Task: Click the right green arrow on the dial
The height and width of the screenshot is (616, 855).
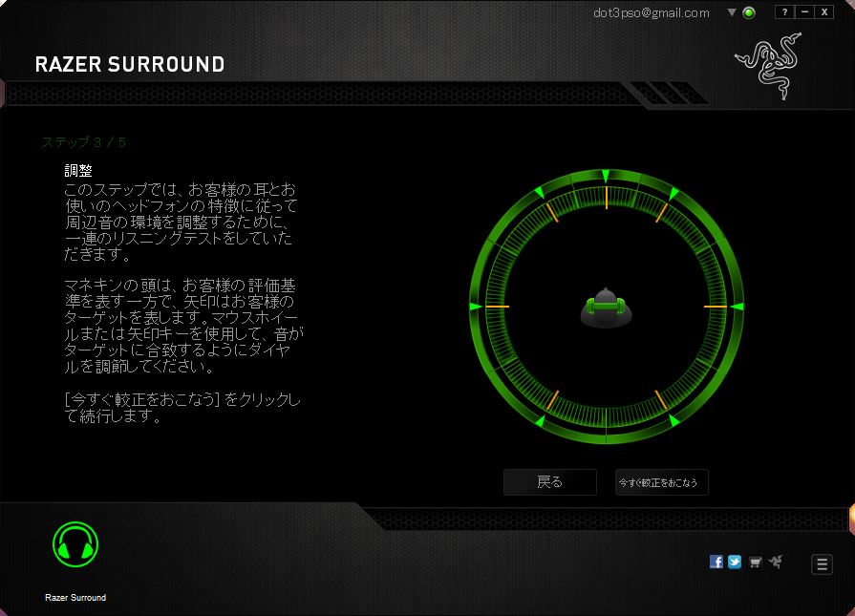Action: coord(737,307)
